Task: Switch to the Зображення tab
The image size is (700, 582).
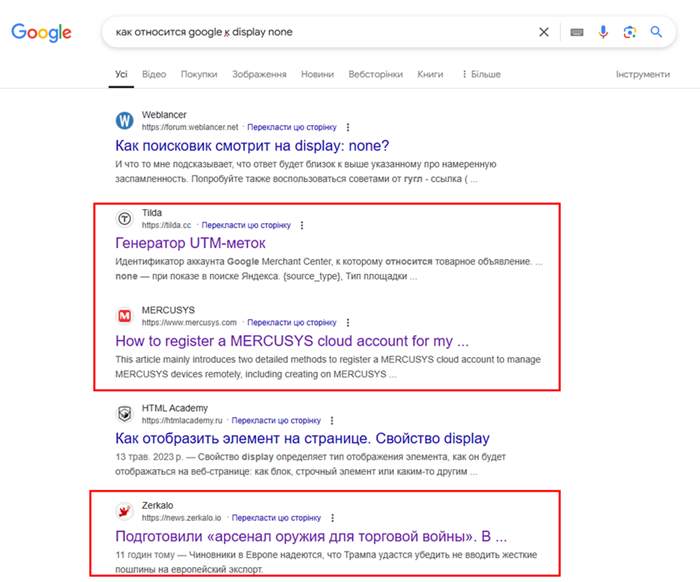Action: click(x=259, y=74)
